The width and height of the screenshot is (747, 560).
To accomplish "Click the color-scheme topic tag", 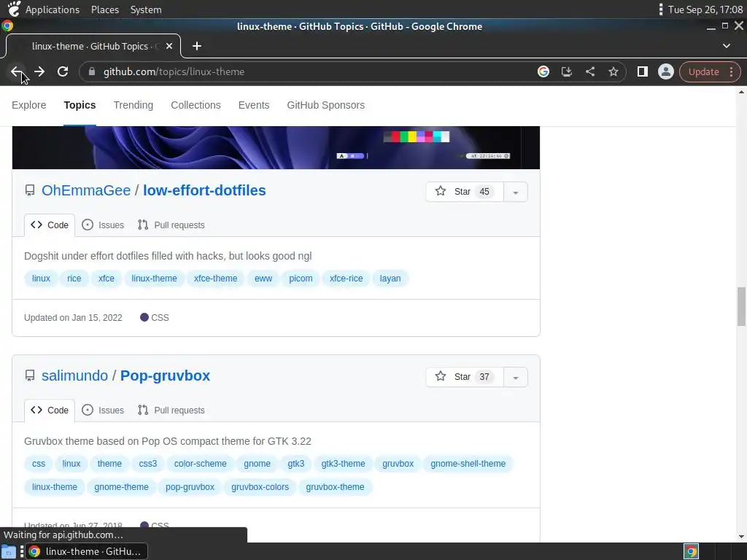I will click(200, 464).
